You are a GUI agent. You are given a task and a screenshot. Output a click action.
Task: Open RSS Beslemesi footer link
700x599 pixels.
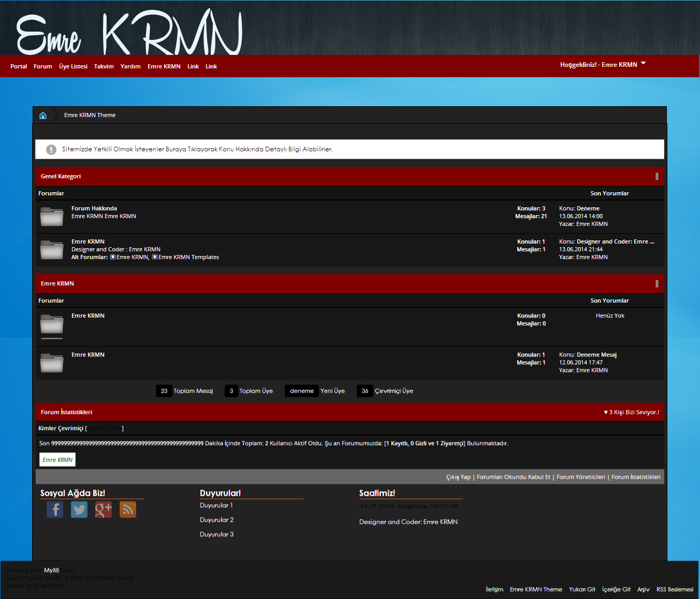[x=675, y=590]
